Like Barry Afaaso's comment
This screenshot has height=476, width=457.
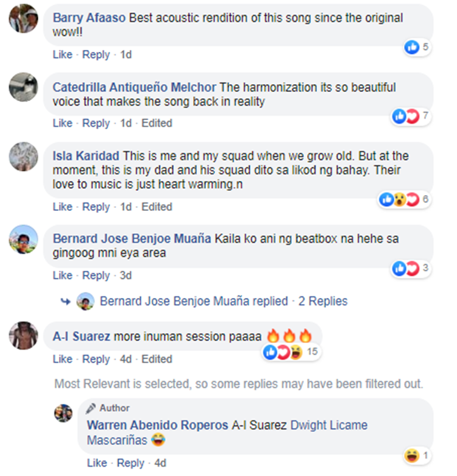pos(62,55)
